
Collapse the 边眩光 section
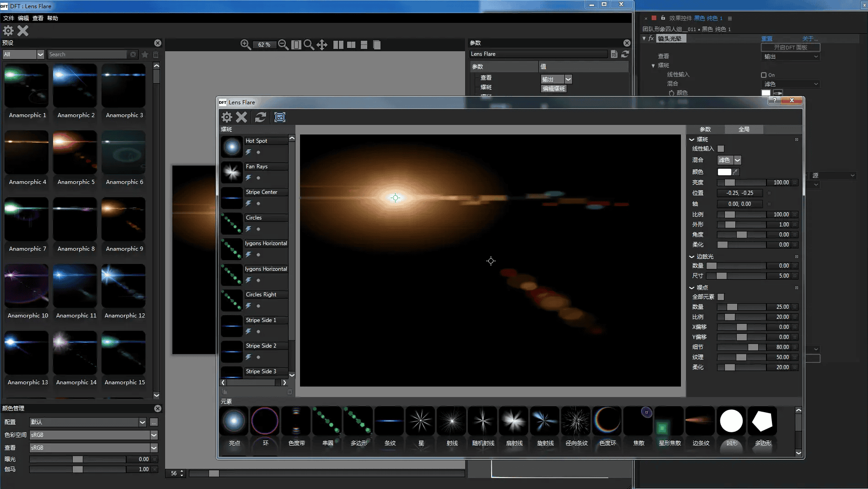(x=691, y=257)
